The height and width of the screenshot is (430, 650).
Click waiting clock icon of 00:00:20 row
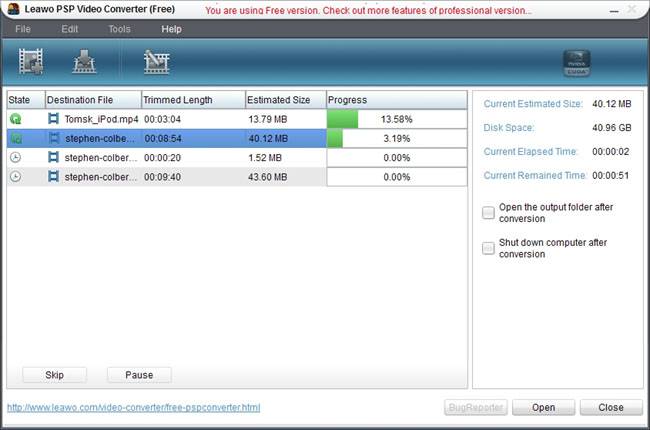(x=15, y=158)
